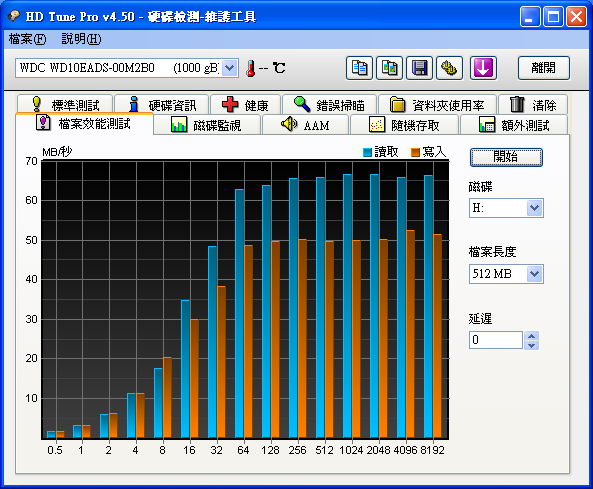
Task: Open the options wrench icon
Action: tap(449, 68)
